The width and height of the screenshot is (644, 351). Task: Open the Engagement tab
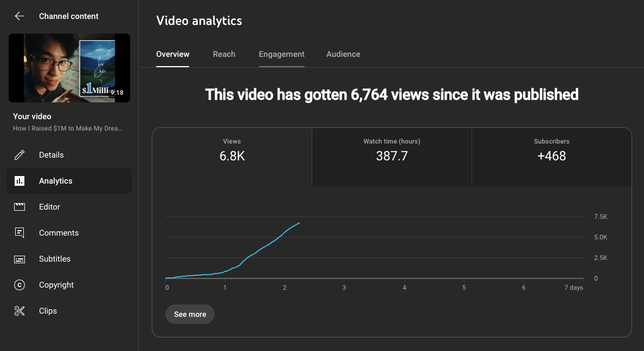(282, 54)
